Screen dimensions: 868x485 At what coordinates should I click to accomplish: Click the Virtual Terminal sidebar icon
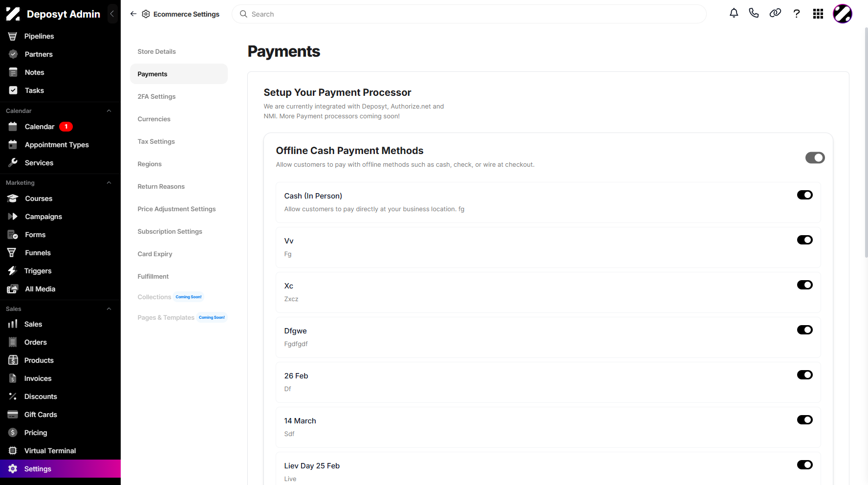(13, 451)
